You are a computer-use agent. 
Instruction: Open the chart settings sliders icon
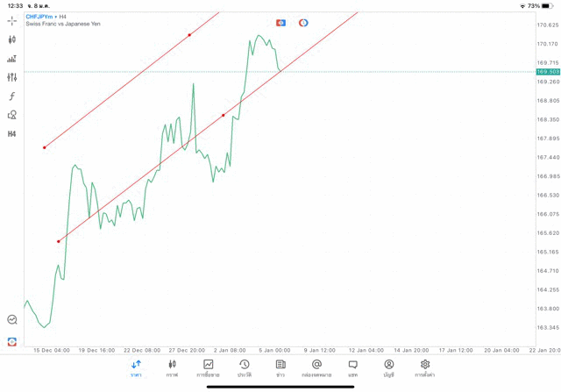[x=12, y=77]
